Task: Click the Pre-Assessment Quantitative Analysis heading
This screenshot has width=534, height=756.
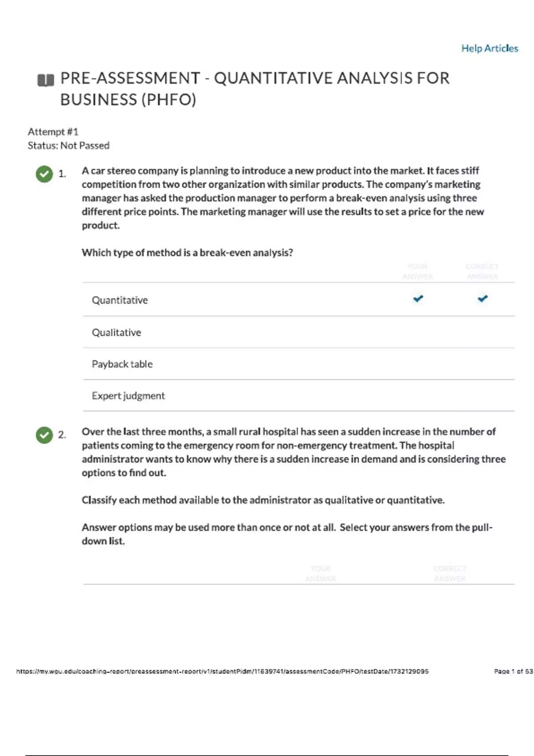Action: pos(255,88)
